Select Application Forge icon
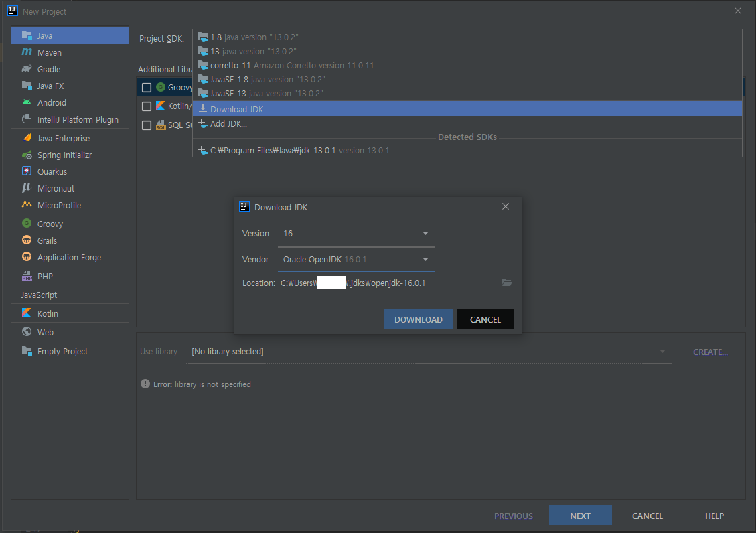Image resolution: width=756 pixels, height=533 pixels. [x=27, y=257]
